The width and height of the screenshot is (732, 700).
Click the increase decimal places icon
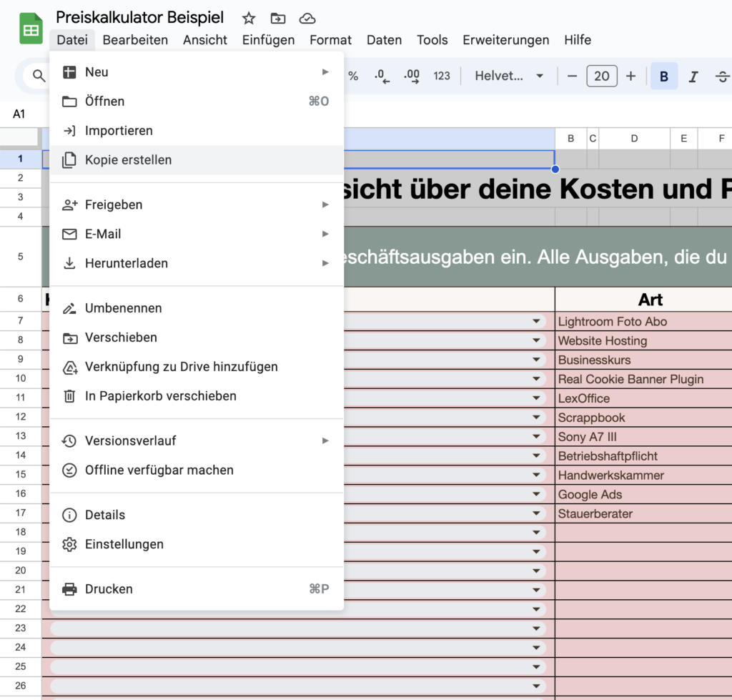(x=412, y=76)
